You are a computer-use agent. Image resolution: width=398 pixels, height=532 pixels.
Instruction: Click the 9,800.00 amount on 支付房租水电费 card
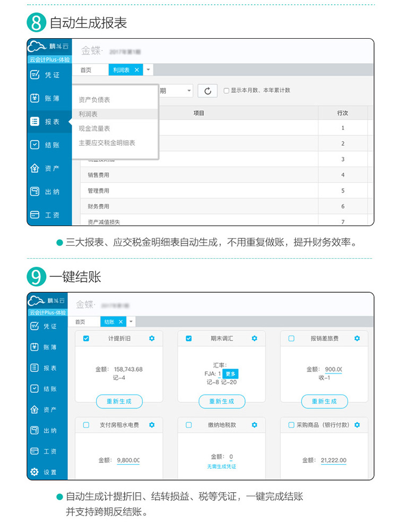(128, 460)
